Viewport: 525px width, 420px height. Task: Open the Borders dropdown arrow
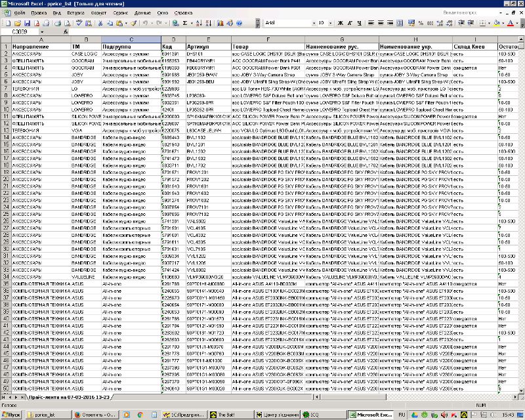tap(489, 23)
